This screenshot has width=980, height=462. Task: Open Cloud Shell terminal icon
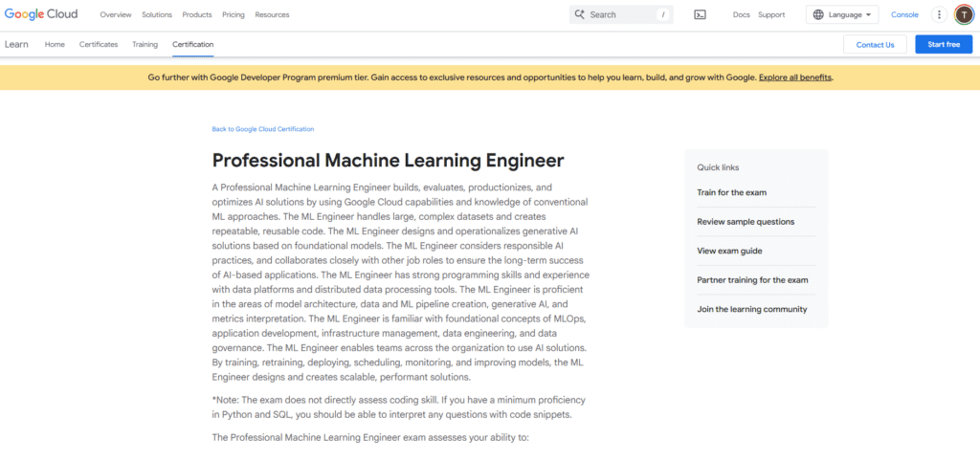pos(700,15)
